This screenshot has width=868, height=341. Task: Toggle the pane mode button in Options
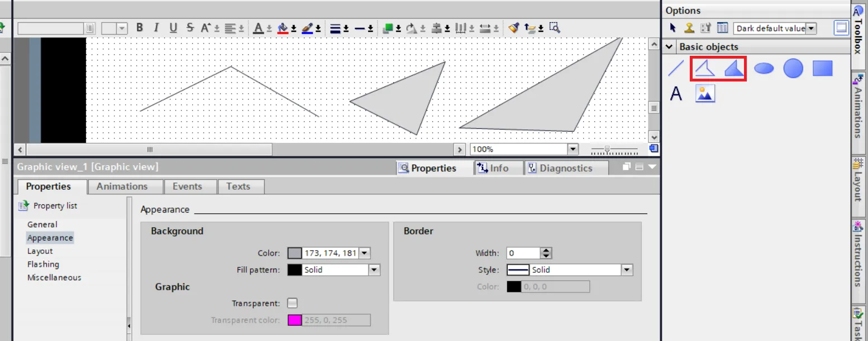coord(841,28)
